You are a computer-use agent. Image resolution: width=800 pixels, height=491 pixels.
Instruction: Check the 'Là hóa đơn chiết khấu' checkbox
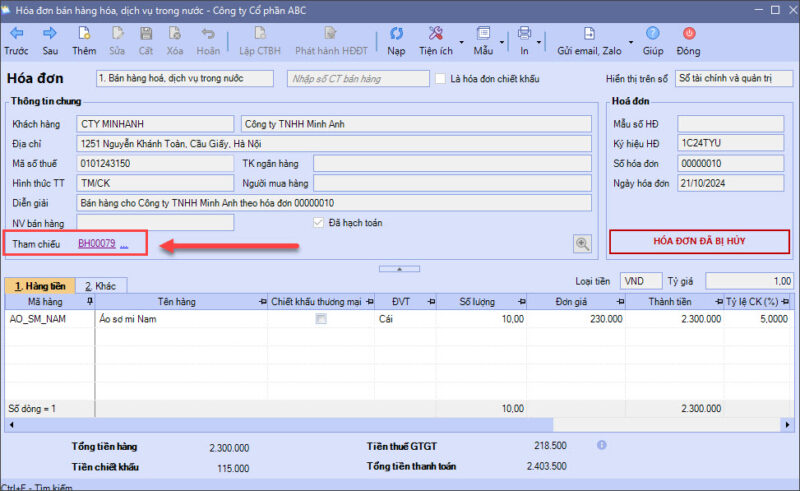(x=441, y=79)
